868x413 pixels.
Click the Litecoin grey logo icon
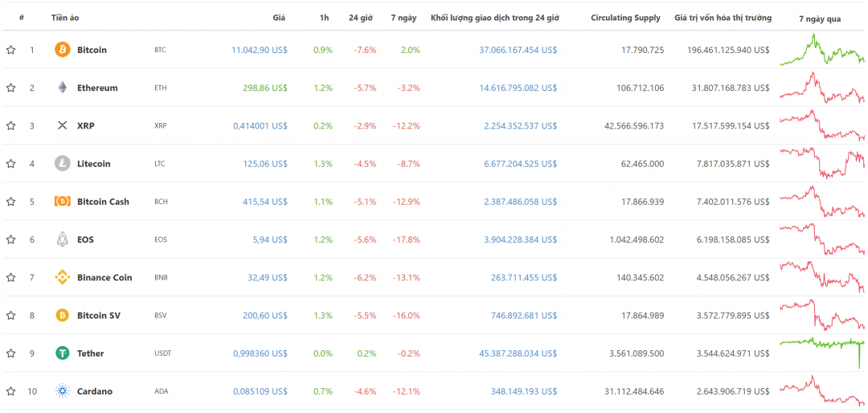[63, 163]
